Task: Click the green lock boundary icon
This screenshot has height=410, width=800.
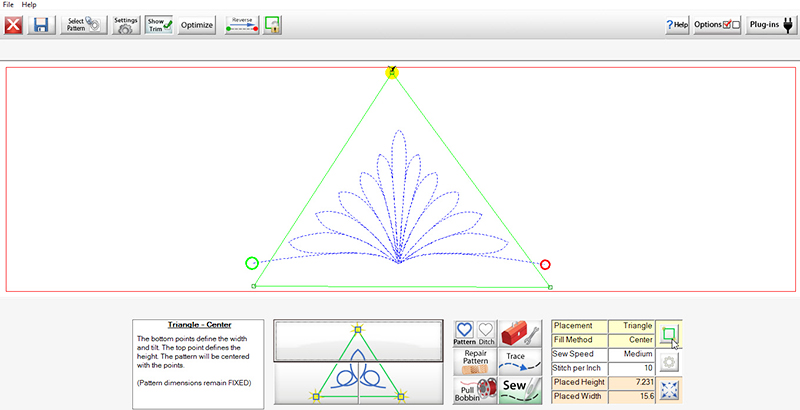Action: [271, 24]
